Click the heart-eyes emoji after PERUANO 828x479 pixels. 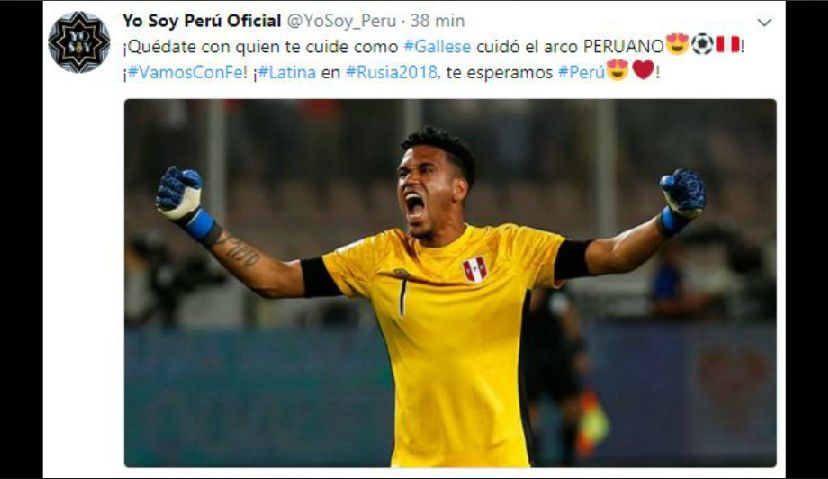click(678, 44)
